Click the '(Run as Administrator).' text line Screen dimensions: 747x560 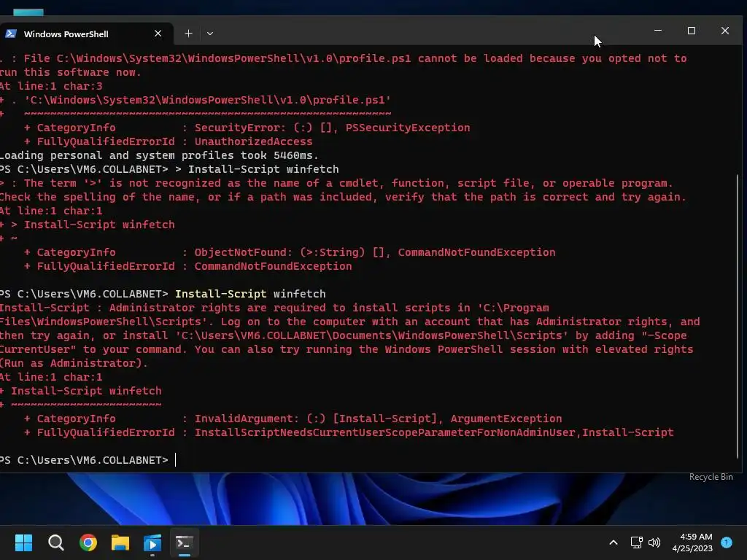[74, 363]
